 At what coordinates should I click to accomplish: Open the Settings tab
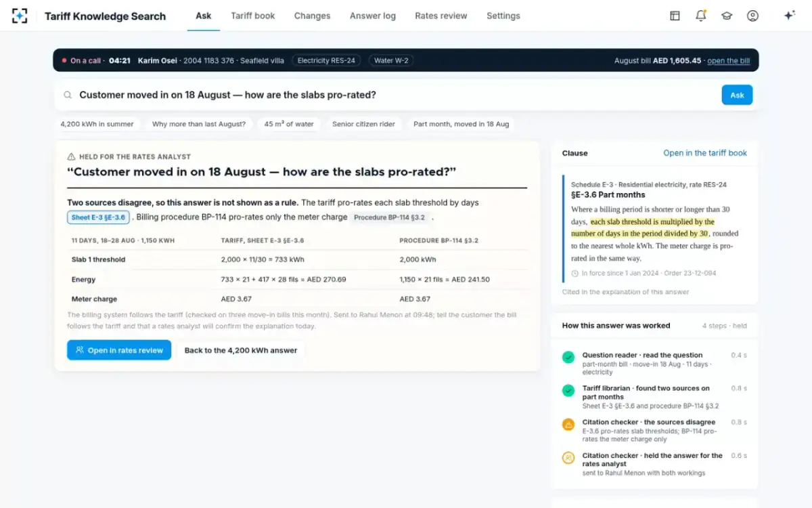[x=503, y=16]
